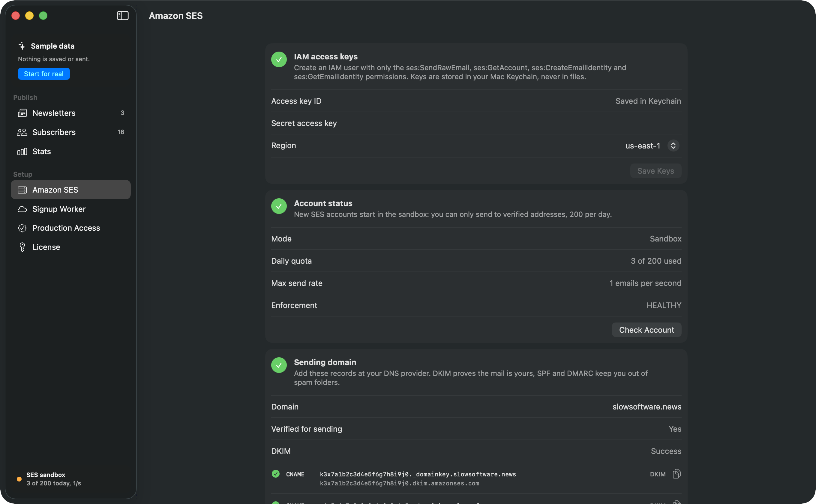
Task: Click the Signup Worker cloud icon
Action: [x=22, y=209]
